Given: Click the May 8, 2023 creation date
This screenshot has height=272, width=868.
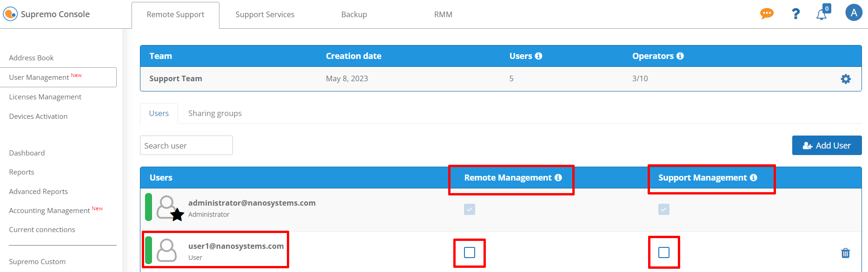Looking at the screenshot, I should 347,78.
